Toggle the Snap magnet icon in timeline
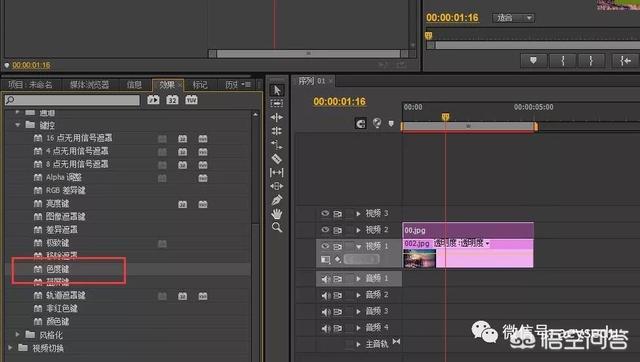The height and width of the screenshot is (362, 640). tap(360, 124)
